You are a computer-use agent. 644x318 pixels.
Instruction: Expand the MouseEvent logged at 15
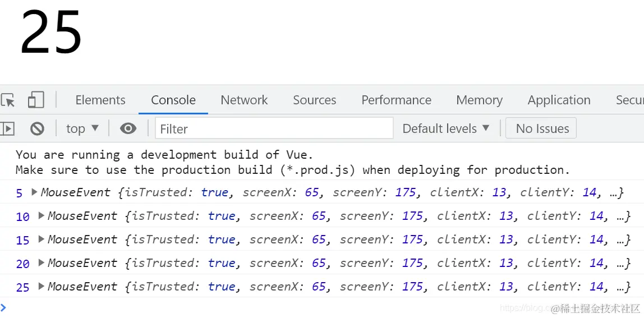(41, 239)
